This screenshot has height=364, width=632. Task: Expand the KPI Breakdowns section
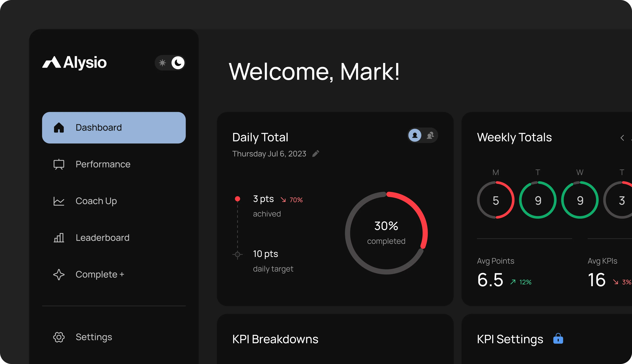tap(275, 339)
